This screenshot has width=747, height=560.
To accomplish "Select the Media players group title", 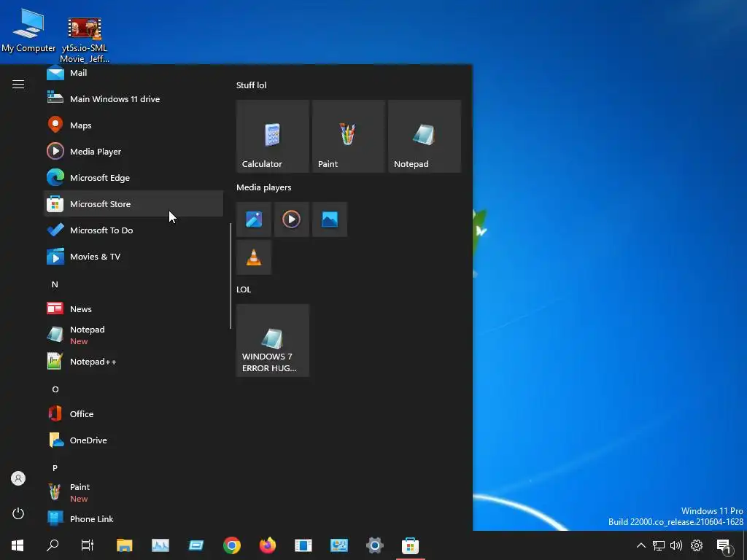I will pos(264,187).
